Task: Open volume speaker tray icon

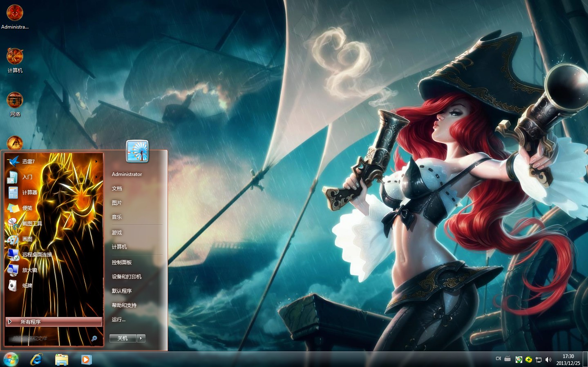Action: (548, 360)
